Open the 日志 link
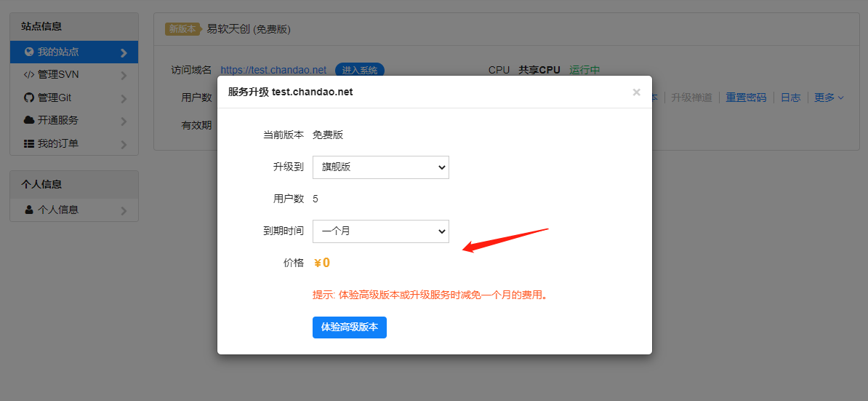Screen dimensions: 868x401 [x=790, y=98]
